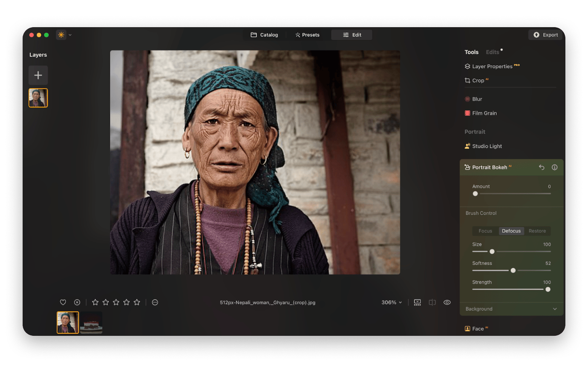This screenshot has height=366, width=588.
Task: Reset Portrait Bokeh with the undo arrow
Action: coord(542,167)
